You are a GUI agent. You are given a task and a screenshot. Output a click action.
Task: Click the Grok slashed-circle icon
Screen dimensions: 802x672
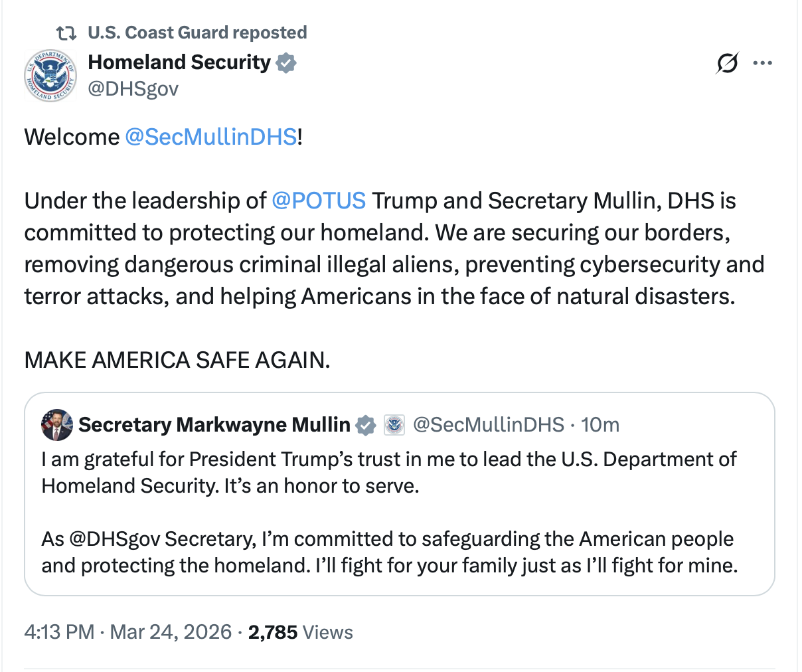click(727, 64)
